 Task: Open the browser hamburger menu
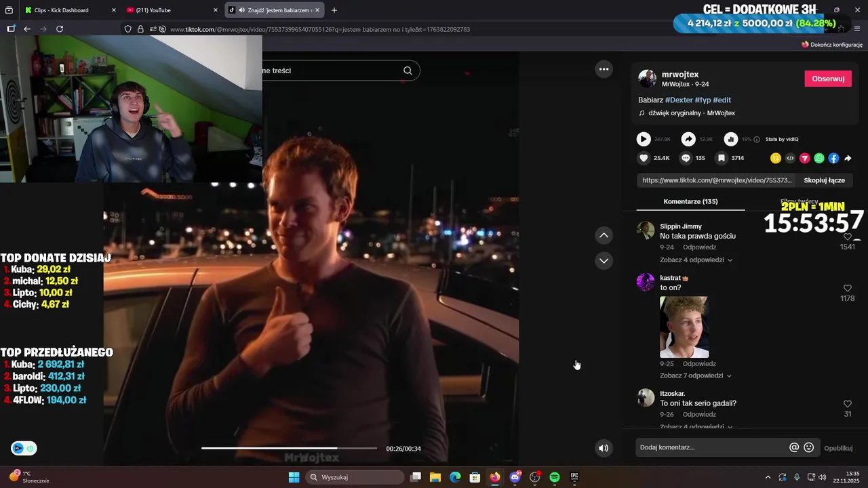pyautogui.click(x=857, y=29)
